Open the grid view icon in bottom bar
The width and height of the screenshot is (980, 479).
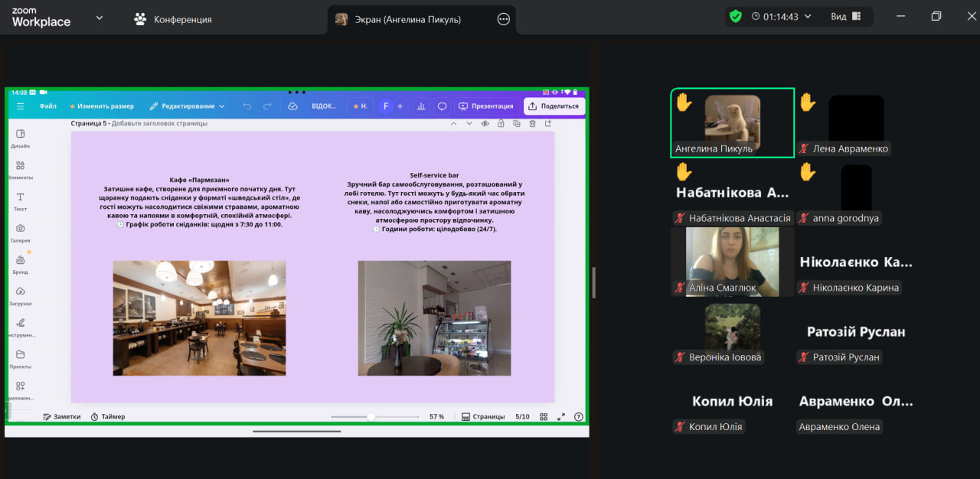pos(544,417)
